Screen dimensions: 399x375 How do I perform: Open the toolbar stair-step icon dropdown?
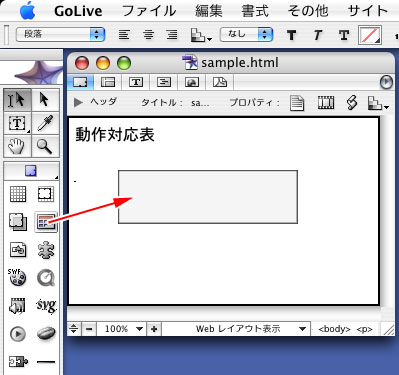(x=201, y=35)
